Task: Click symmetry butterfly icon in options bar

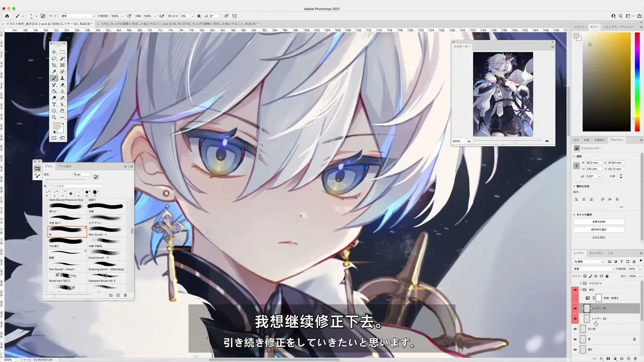Action: [235, 16]
